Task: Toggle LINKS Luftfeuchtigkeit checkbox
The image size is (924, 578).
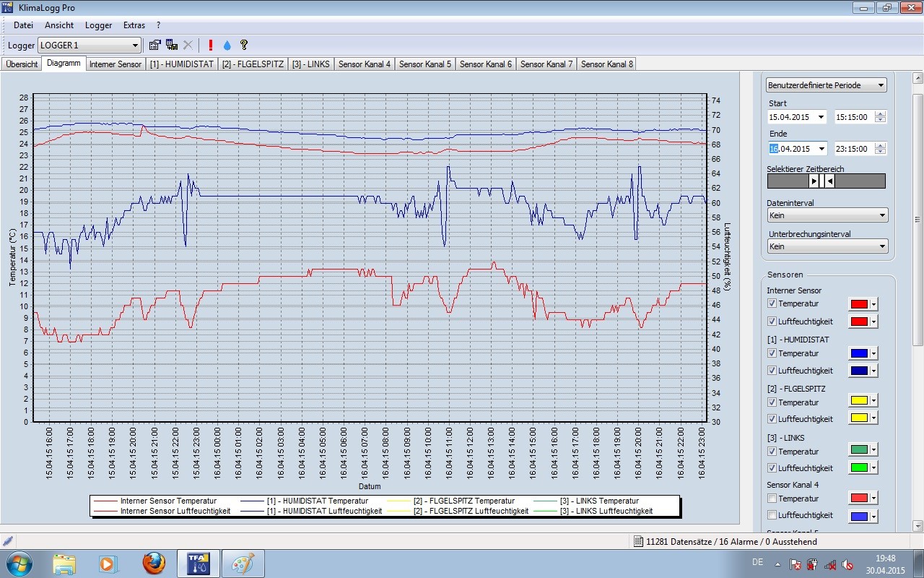Action: 772,467
